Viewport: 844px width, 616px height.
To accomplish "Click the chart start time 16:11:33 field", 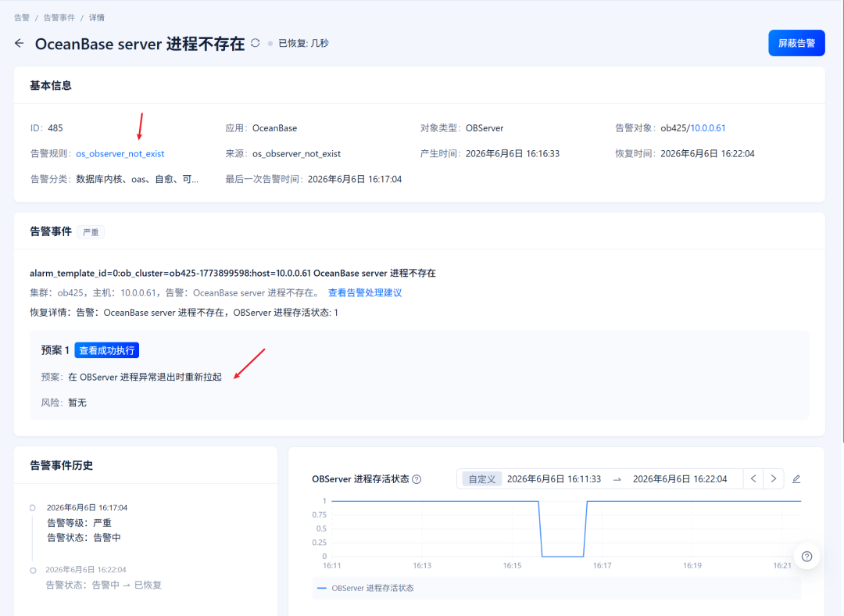I will coord(554,478).
